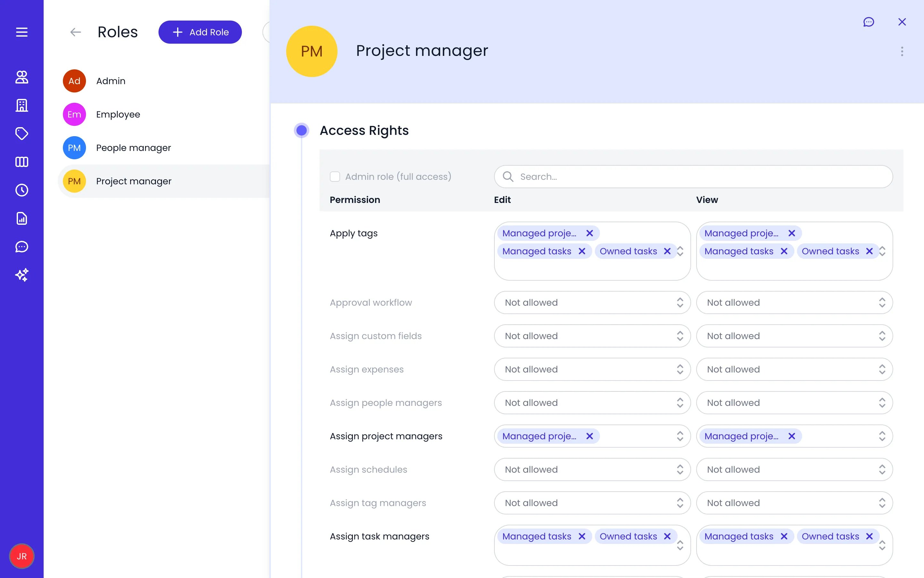The width and height of the screenshot is (924, 578).
Task: Click the permissions Search field
Action: click(x=693, y=177)
